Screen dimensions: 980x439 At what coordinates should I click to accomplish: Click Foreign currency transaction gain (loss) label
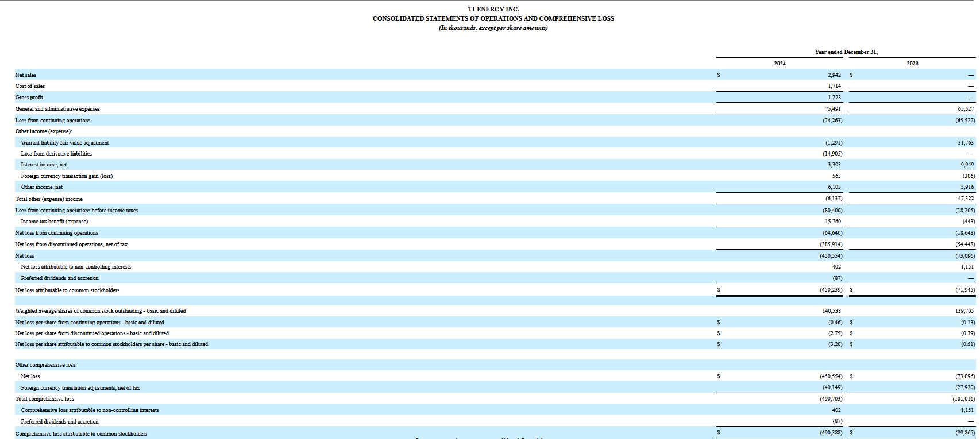point(67,176)
